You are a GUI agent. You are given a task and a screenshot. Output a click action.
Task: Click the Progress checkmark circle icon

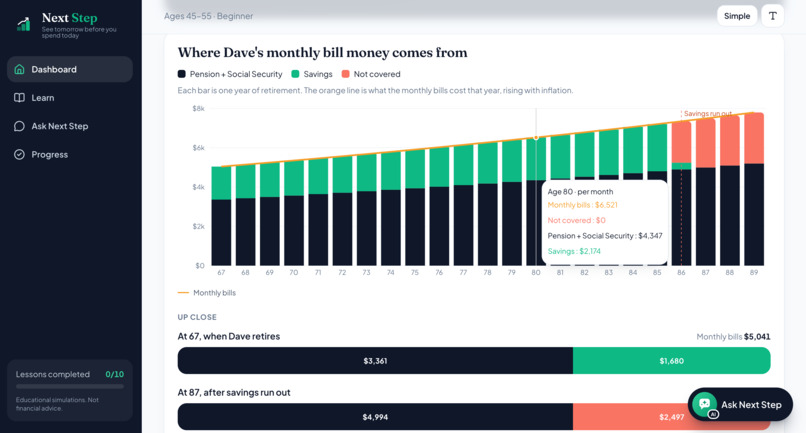click(x=20, y=154)
